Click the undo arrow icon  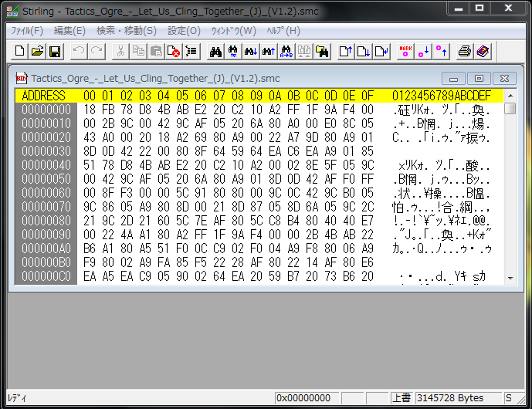pos(79,52)
